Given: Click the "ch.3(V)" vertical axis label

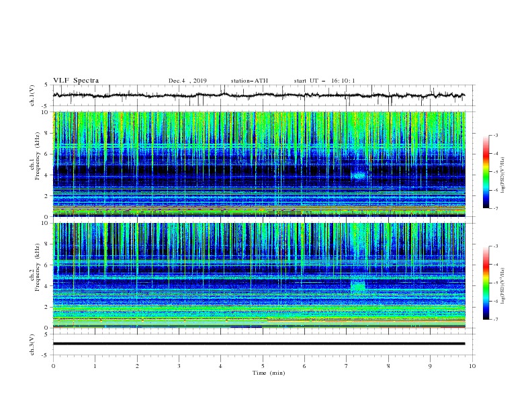Looking at the screenshot, I should pyautogui.click(x=32, y=345).
